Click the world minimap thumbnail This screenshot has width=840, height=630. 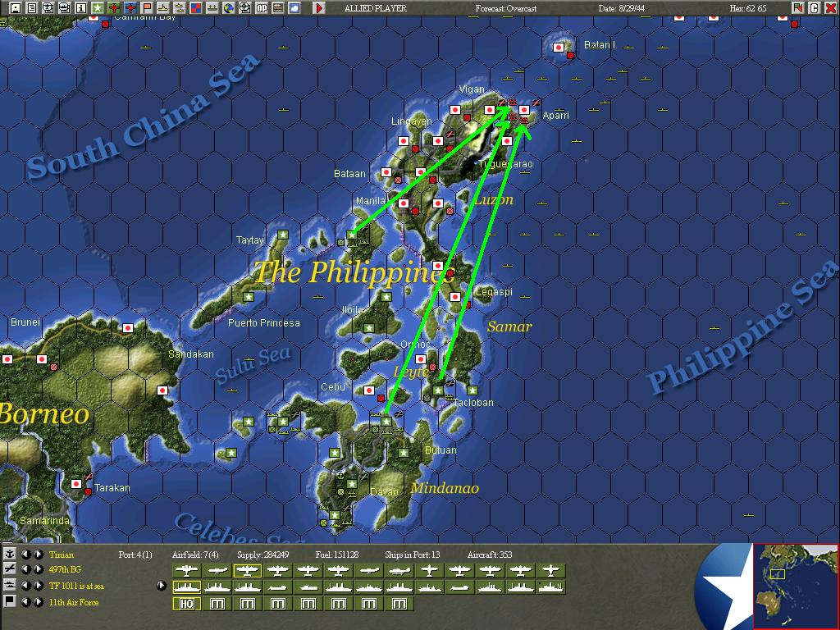pyautogui.click(x=796, y=586)
